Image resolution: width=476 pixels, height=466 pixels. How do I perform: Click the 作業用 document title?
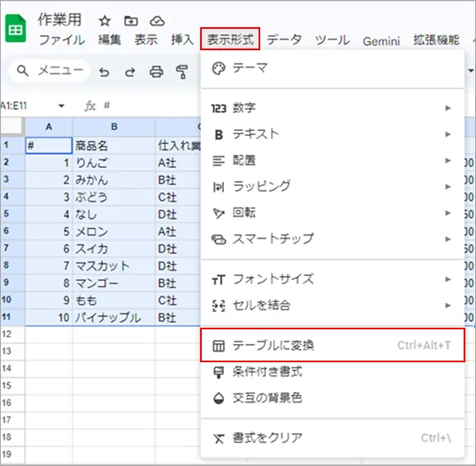click(x=59, y=20)
